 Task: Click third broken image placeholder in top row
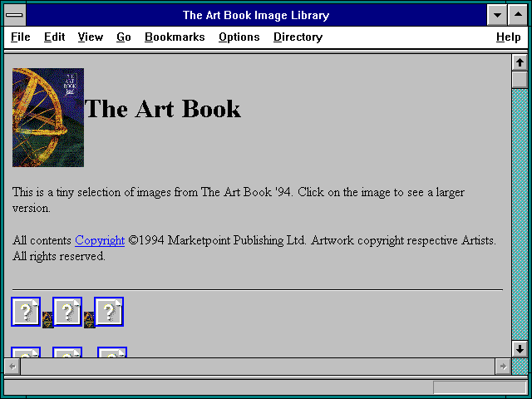pos(109,312)
